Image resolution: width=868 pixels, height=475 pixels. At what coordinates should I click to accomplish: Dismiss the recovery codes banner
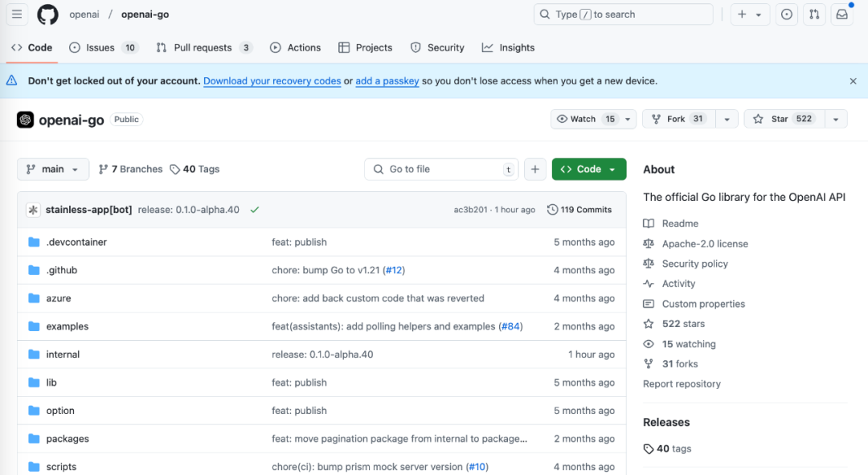point(853,81)
